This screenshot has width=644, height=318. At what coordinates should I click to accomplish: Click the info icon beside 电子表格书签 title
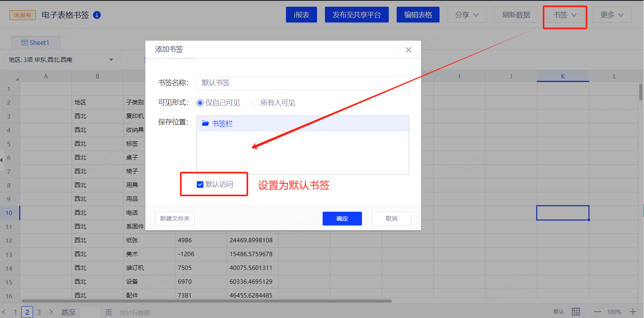pyautogui.click(x=97, y=15)
